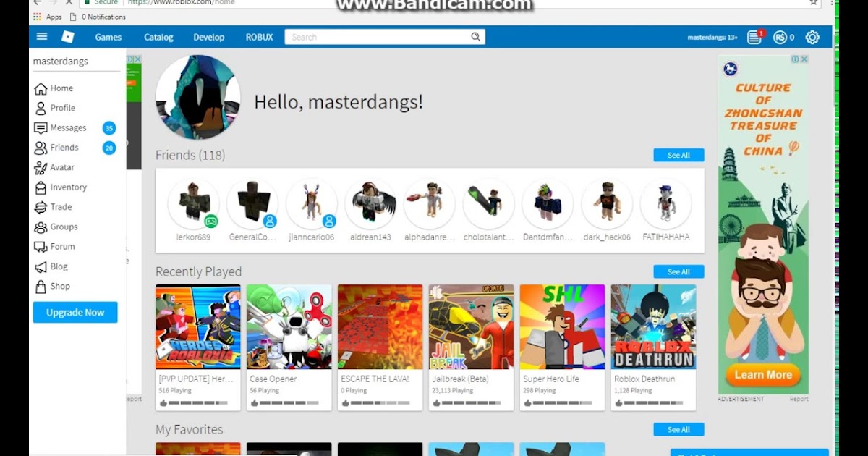Open friend FATIHAHAHA's avatar
Screen dimensions: 868x456
(x=666, y=204)
